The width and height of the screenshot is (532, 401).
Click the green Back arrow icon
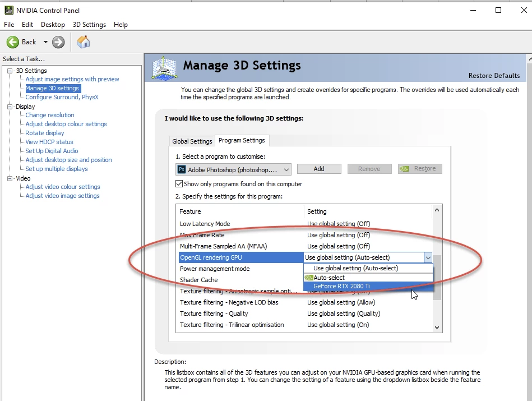[x=13, y=42]
